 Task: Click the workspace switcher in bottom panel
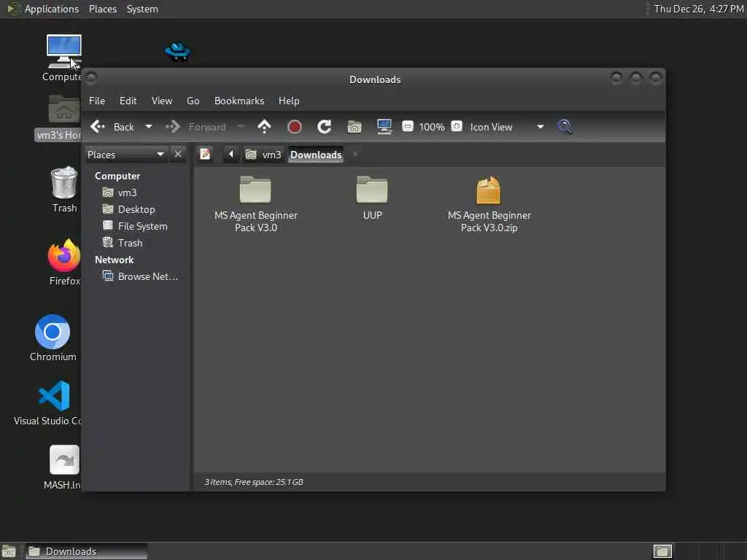click(662, 551)
